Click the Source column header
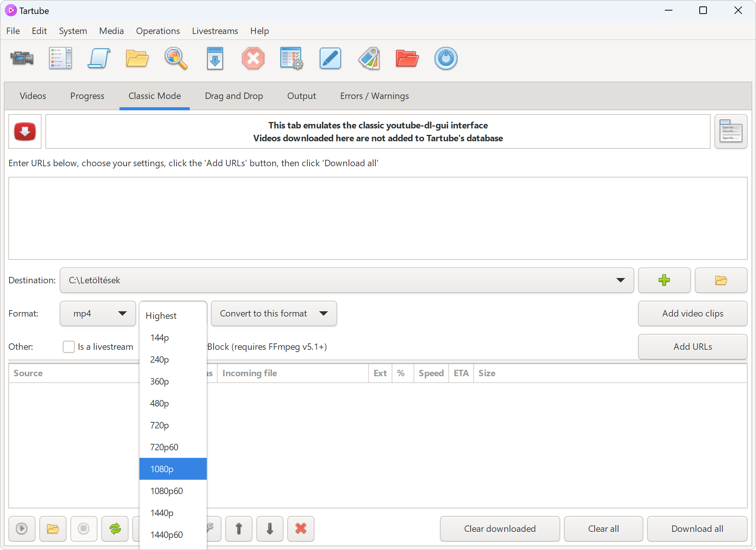This screenshot has width=756, height=550. pyautogui.click(x=74, y=373)
